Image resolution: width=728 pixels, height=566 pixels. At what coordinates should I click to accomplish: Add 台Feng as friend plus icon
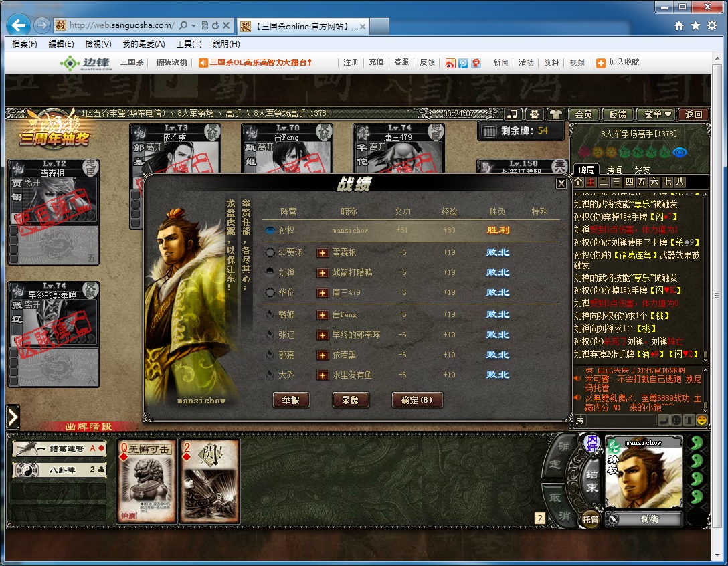coord(323,315)
